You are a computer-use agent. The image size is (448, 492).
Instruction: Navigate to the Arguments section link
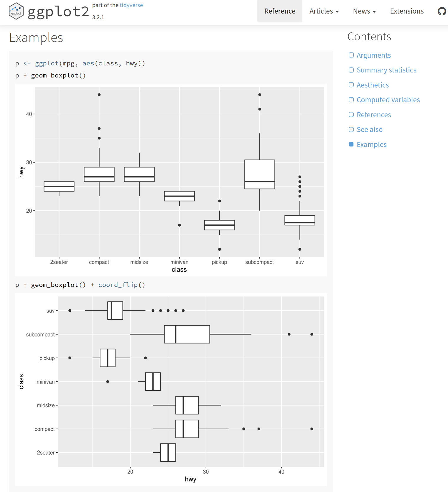[x=374, y=55]
